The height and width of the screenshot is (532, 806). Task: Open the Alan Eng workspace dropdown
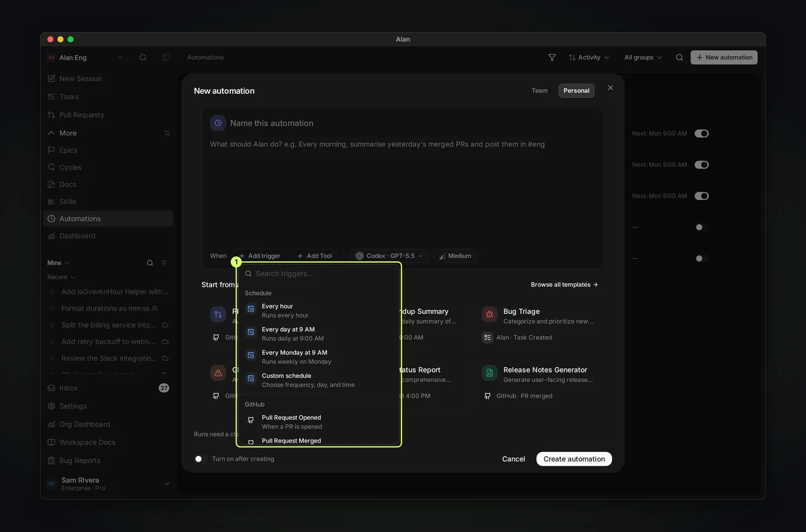click(x=85, y=57)
